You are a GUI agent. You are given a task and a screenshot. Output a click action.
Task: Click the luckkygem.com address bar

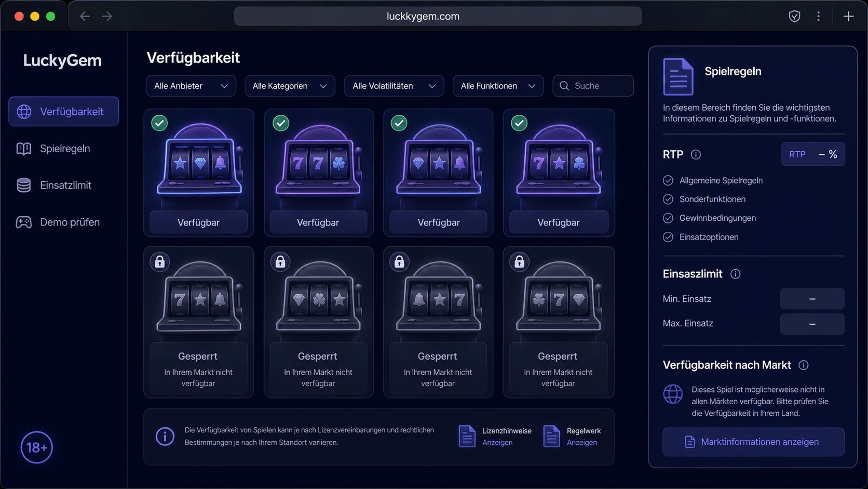[438, 16]
